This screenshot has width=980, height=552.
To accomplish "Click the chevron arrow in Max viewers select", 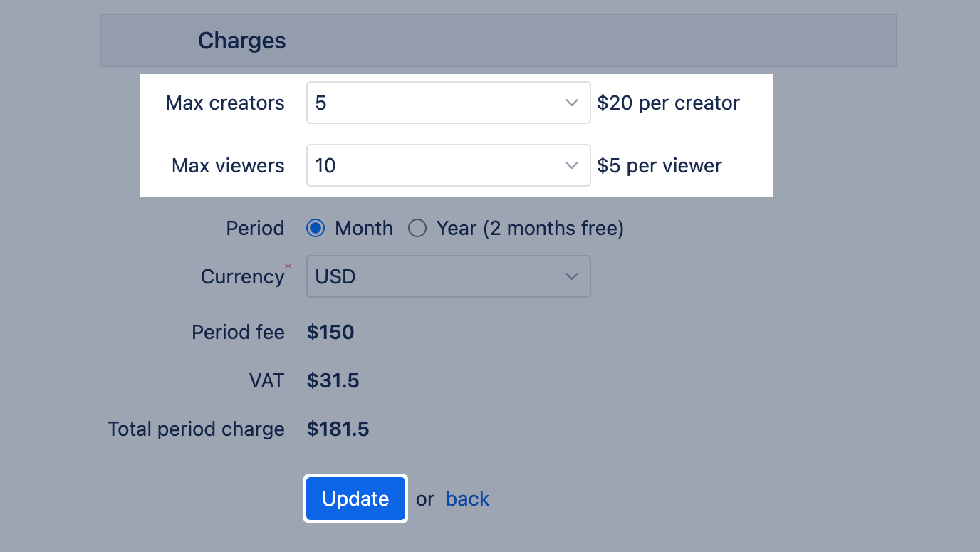I will [571, 165].
